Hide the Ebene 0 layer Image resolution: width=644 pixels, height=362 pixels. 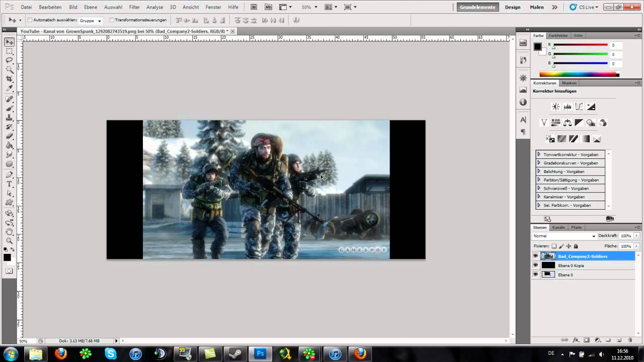point(535,275)
